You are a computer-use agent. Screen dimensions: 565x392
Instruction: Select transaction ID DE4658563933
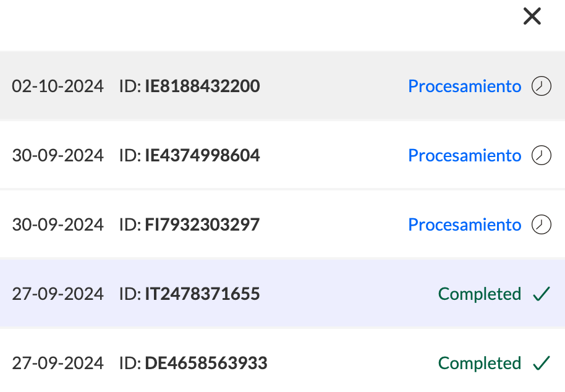tap(206, 363)
